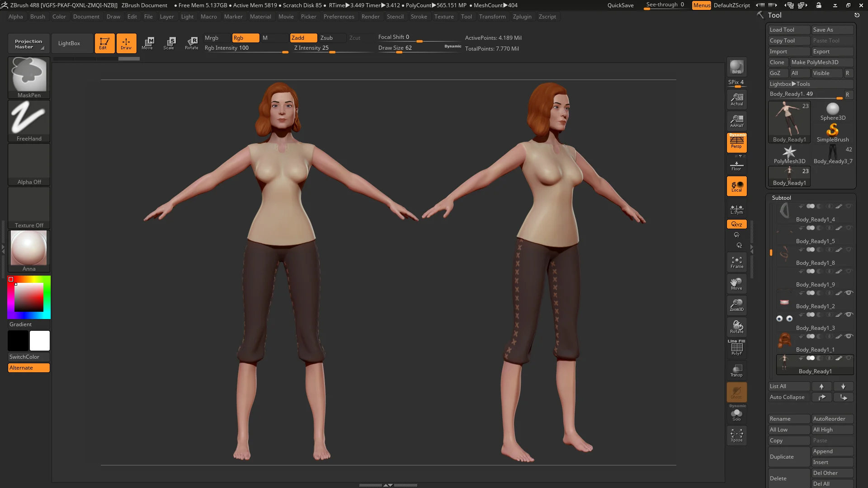This screenshot has height=488, width=868.
Task: Open LightBox browser
Action: coord(72,43)
